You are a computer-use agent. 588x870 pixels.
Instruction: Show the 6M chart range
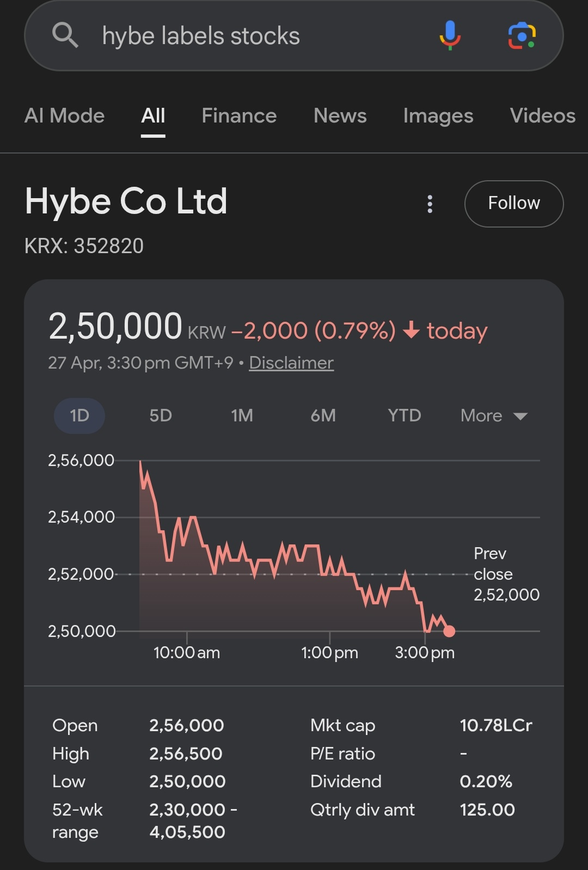(x=323, y=416)
